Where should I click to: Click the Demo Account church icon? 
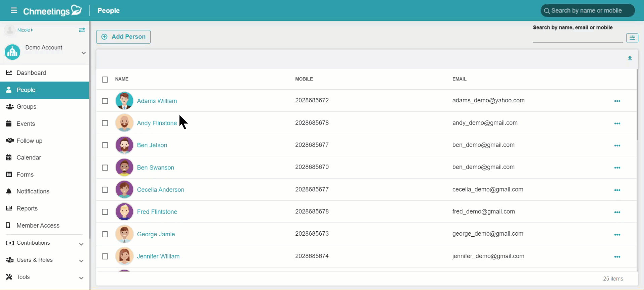click(12, 52)
